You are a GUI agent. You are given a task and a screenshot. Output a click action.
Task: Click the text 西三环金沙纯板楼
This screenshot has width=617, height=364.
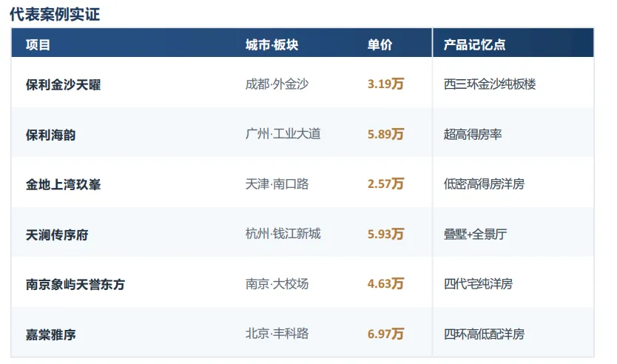490,84
